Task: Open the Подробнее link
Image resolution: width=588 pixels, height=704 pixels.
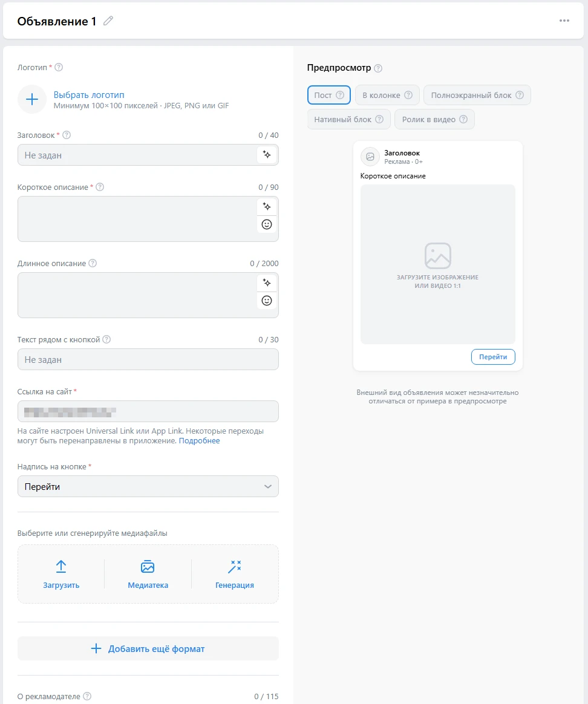Action: pos(199,441)
